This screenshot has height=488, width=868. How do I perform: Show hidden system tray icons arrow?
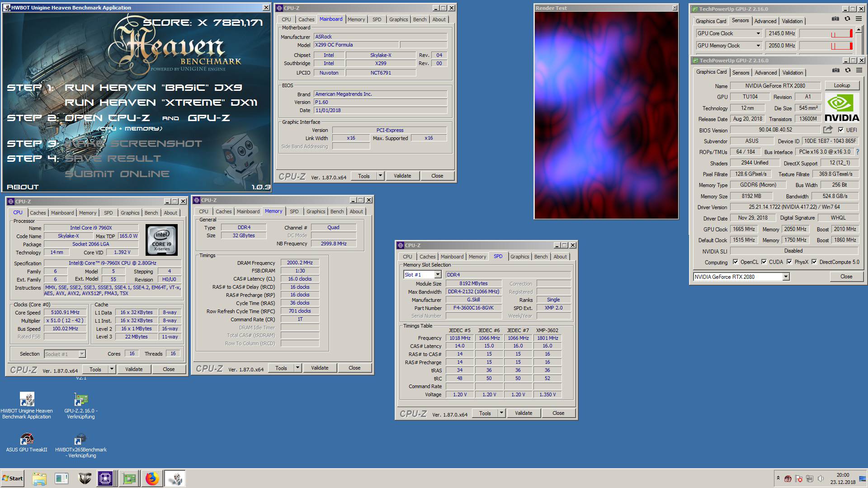[x=778, y=478]
